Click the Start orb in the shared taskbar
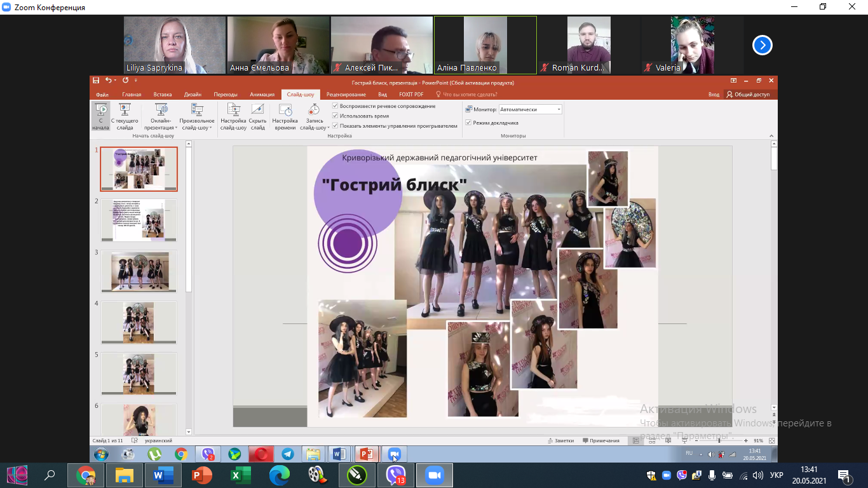The height and width of the screenshot is (488, 868). (101, 454)
